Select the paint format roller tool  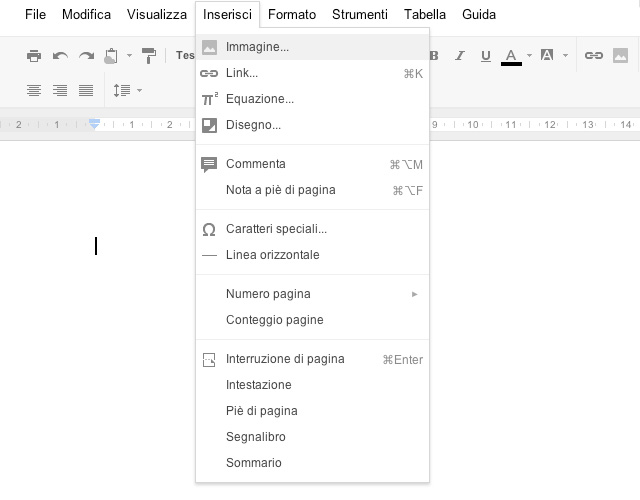149,56
